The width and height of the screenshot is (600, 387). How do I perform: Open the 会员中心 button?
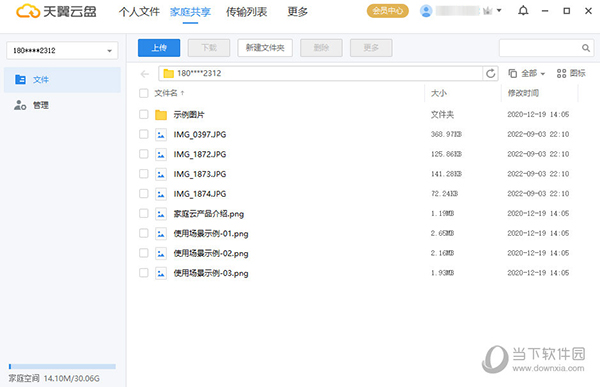[x=388, y=11]
